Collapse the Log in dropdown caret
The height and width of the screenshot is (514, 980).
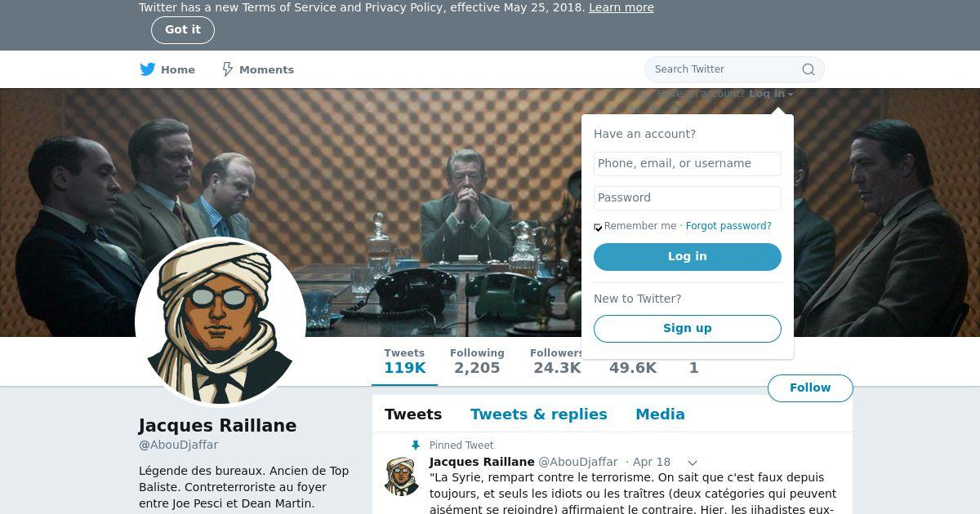coord(791,95)
